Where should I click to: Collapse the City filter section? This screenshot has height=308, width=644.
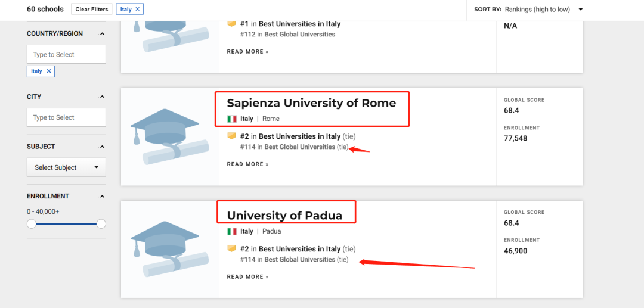pyautogui.click(x=102, y=97)
